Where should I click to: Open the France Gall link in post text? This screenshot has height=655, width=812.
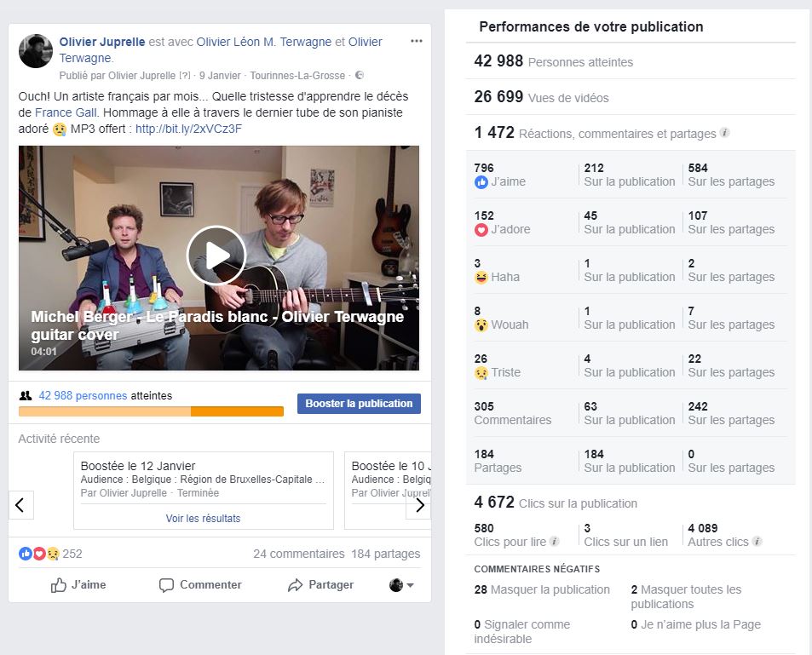pos(66,112)
